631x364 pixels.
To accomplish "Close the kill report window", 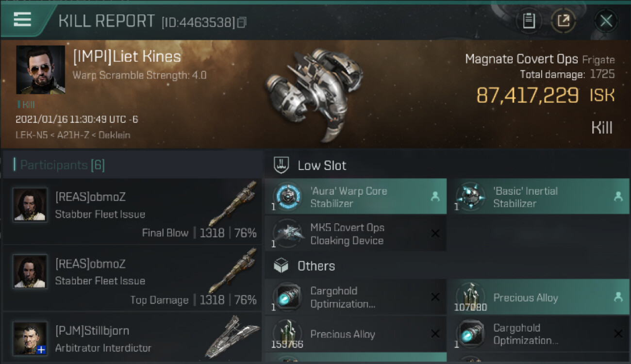I will click(606, 21).
